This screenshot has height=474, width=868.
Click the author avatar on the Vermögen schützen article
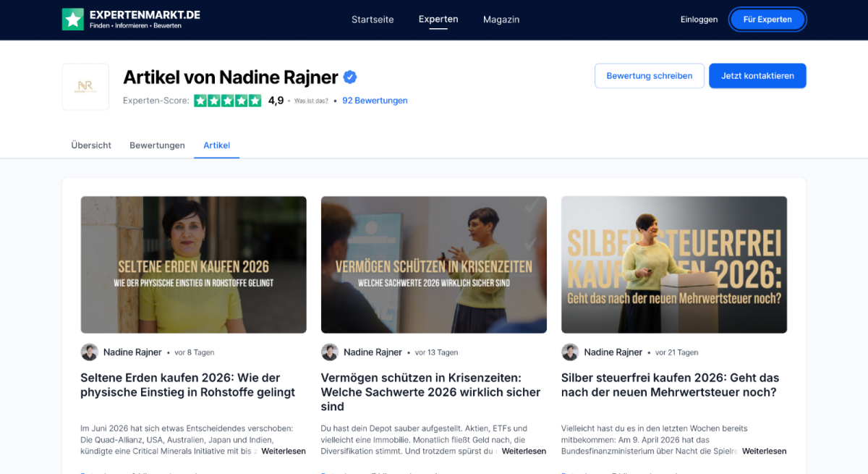[330, 352]
